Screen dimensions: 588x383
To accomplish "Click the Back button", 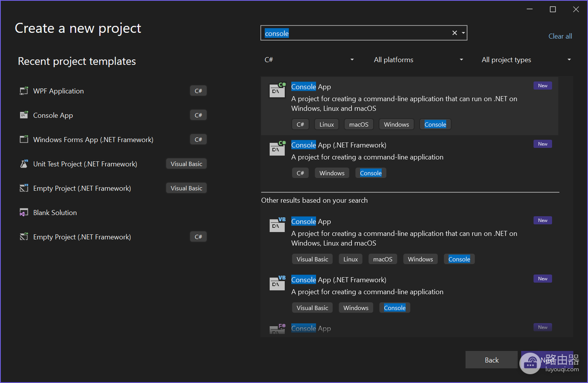I will [491, 360].
